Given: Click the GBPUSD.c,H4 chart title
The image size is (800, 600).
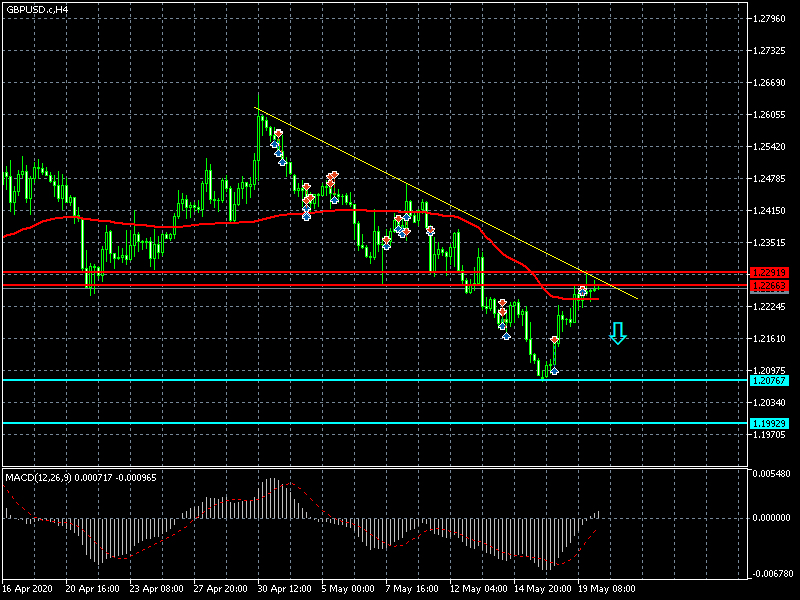Looking at the screenshot, I should click(x=36, y=9).
